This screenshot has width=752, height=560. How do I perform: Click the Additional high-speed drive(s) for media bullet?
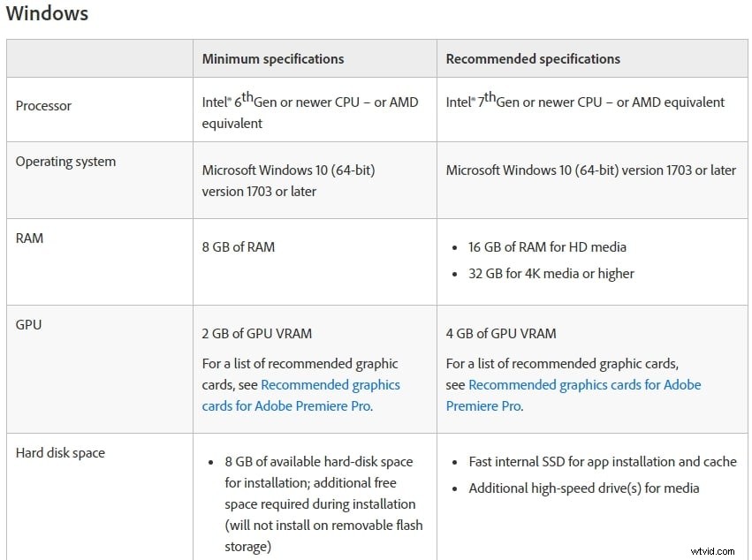tap(583, 488)
